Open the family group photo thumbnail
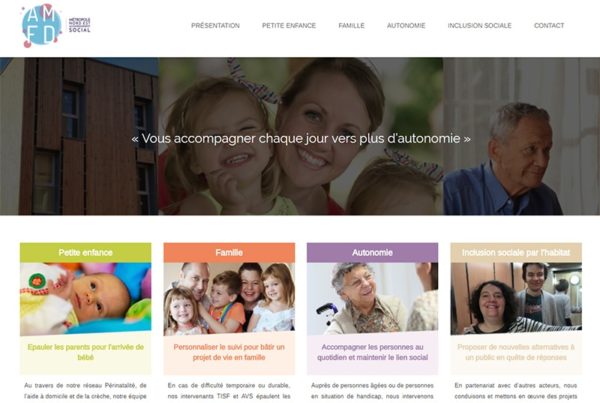The image size is (600, 403). point(229,299)
